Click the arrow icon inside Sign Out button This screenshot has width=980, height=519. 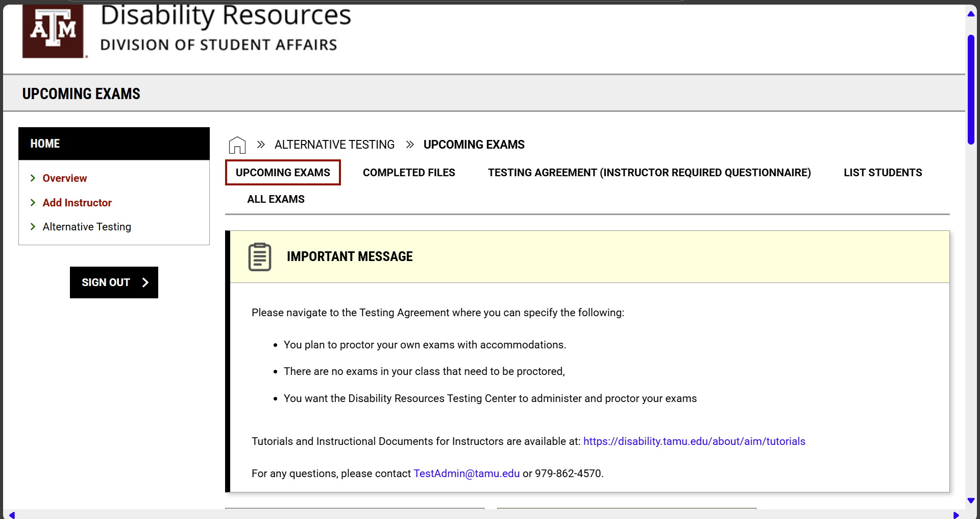pyautogui.click(x=146, y=282)
